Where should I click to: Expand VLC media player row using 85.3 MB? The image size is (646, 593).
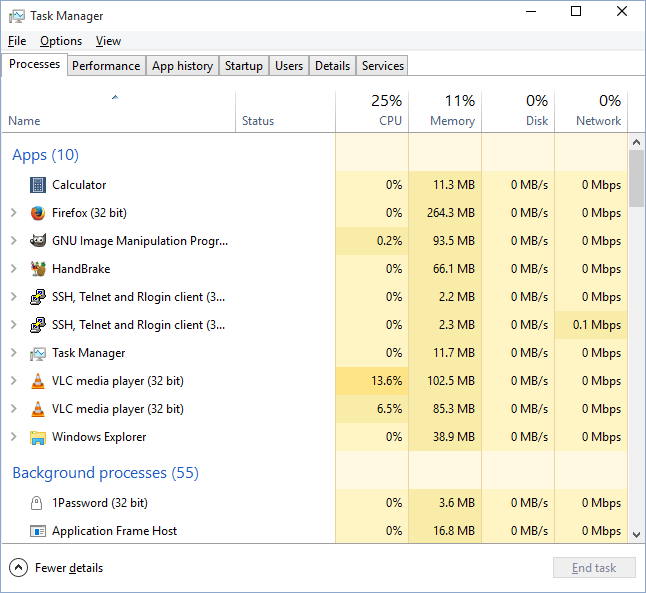(x=14, y=409)
